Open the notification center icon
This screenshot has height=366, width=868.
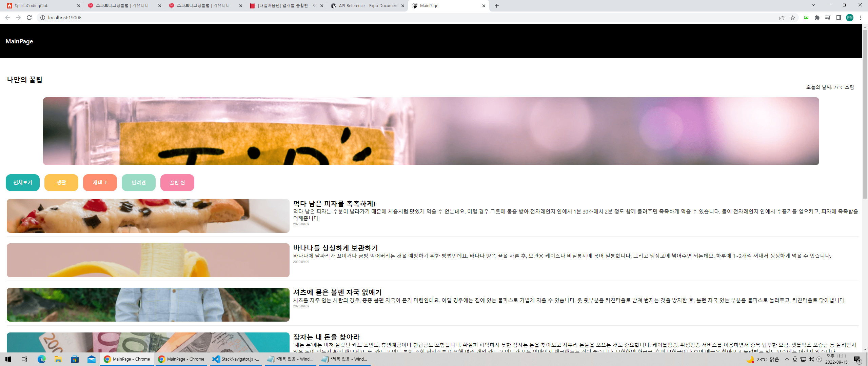(857, 360)
